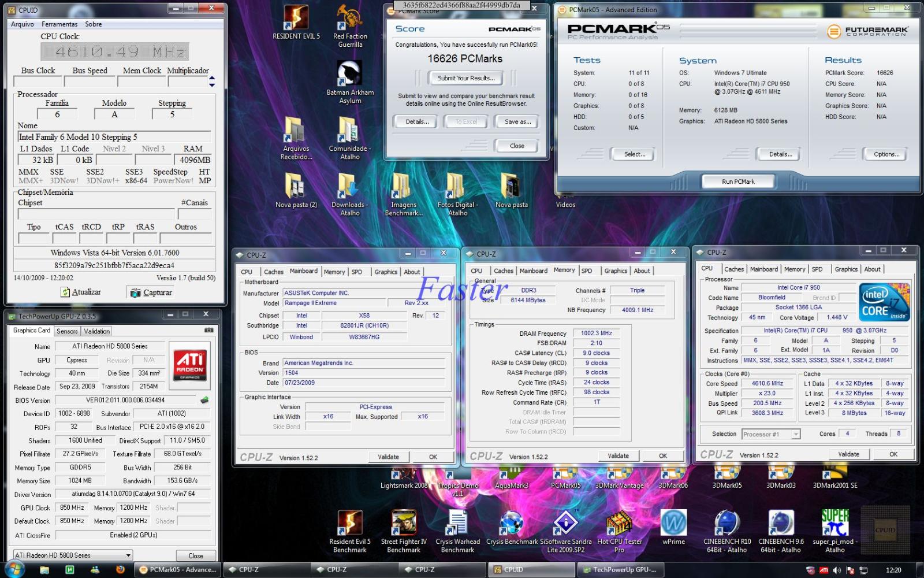Image resolution: width=924 pixels, height=578 pixels.
Task: Open the CINEBENCH 9.6 64bit shortcut
Action: (781, 532)
